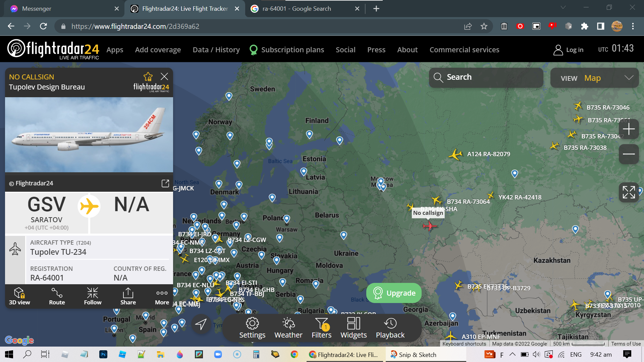Select the A310 EP-MNF aircraft icon
This screenshot has height=362, width=644.
pyautogui.click(x=450, y=336)
